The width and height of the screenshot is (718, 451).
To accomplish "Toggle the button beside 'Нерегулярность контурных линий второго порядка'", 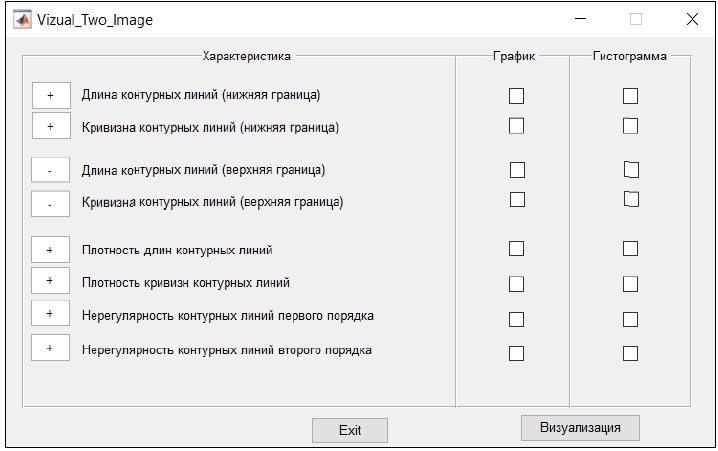I will click(x=50, y=348).
